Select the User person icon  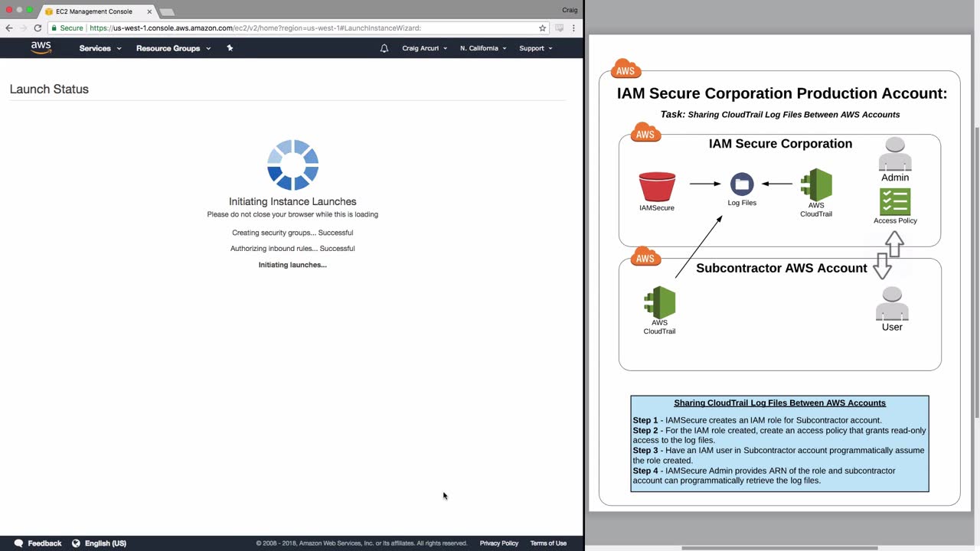[x=892, y=304]
